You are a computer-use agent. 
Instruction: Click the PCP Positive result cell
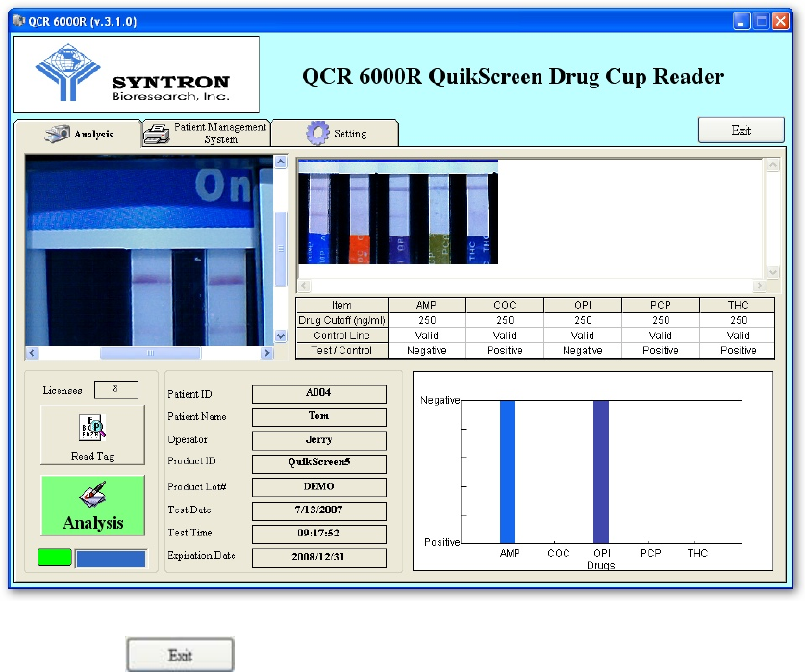point(661,351)
